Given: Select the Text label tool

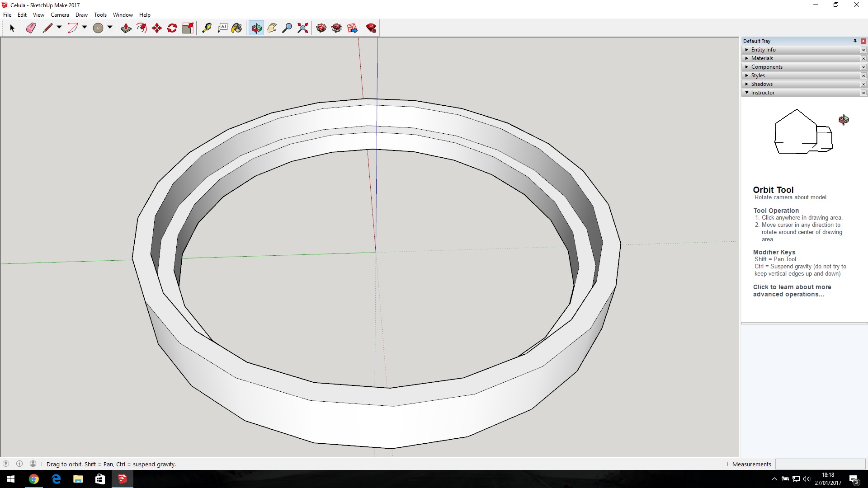Looking at the screenshot, I should [222, 28].
